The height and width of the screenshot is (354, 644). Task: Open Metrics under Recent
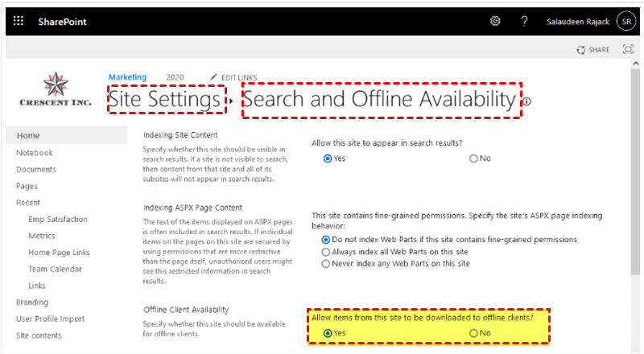point(42,236)
